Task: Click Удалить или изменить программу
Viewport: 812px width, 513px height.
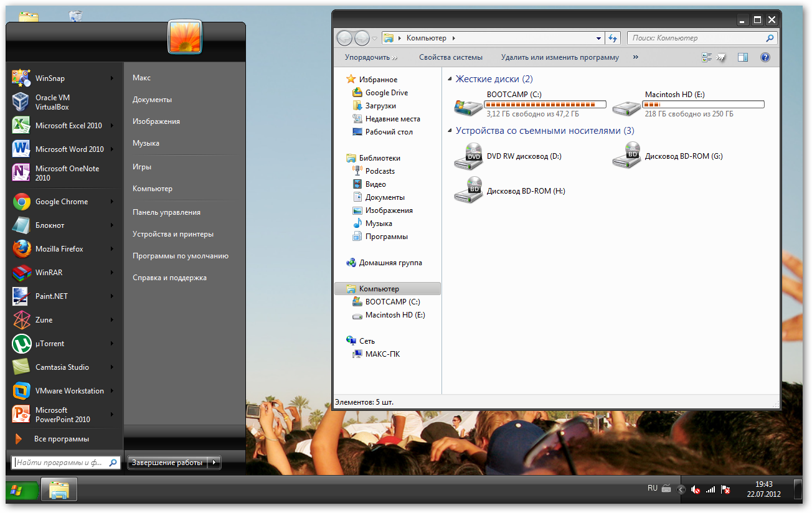Action: point(560,57)
